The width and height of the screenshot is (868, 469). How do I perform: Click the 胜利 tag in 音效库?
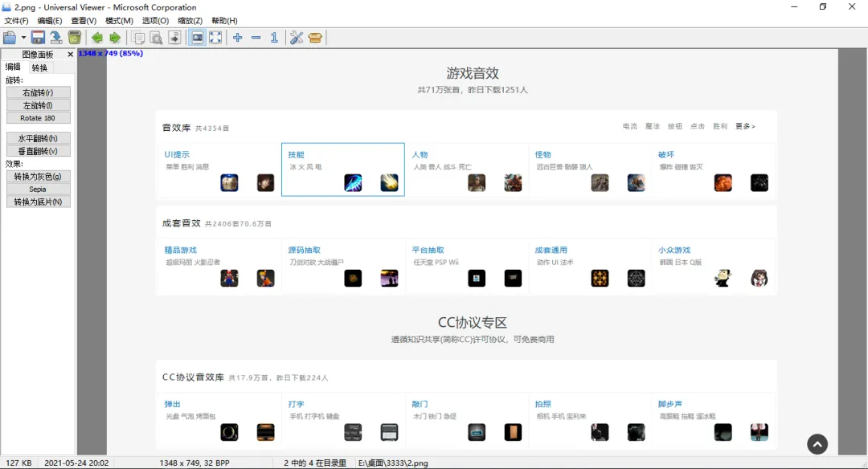pyautogui.click(x=720, y=126)
